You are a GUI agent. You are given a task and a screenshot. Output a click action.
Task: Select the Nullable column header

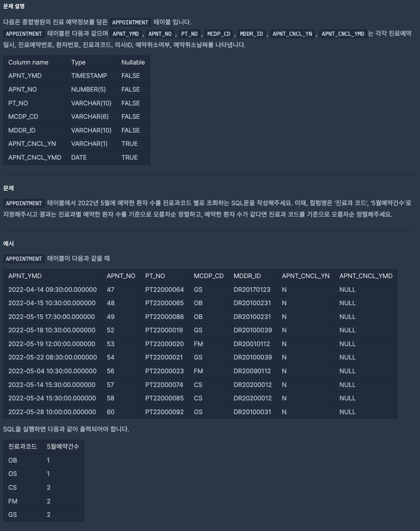[x=133, y=62]
